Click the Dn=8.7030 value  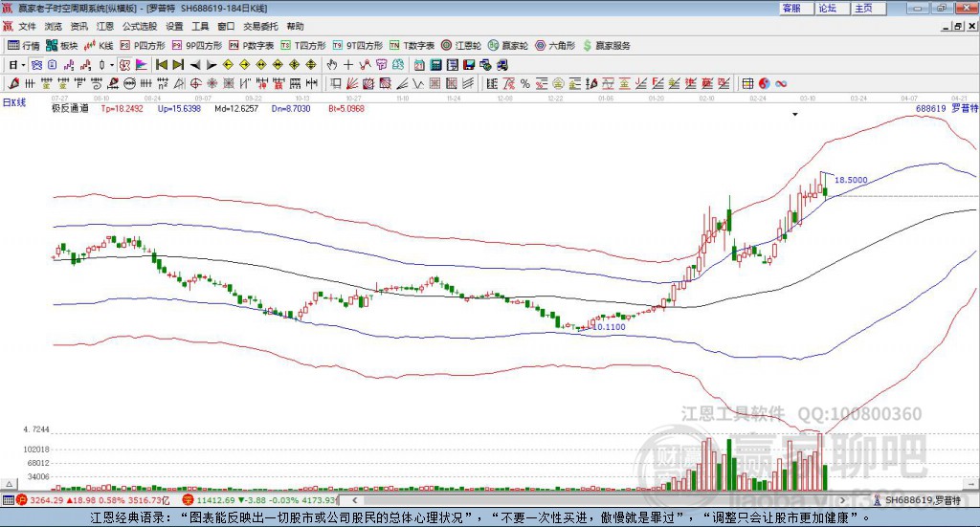(x=291, y=108)
